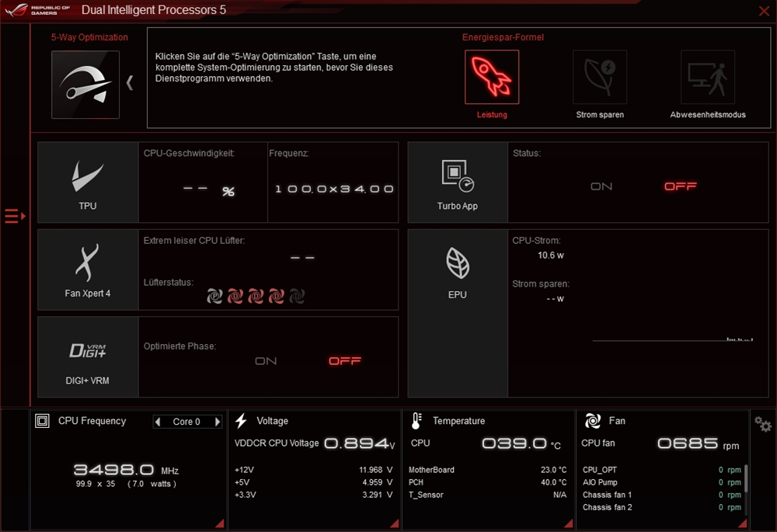The height and width of the screenshot is (532, 777).
Task: Open the Fan Xpert 4 panel
Action: (88, 269)
